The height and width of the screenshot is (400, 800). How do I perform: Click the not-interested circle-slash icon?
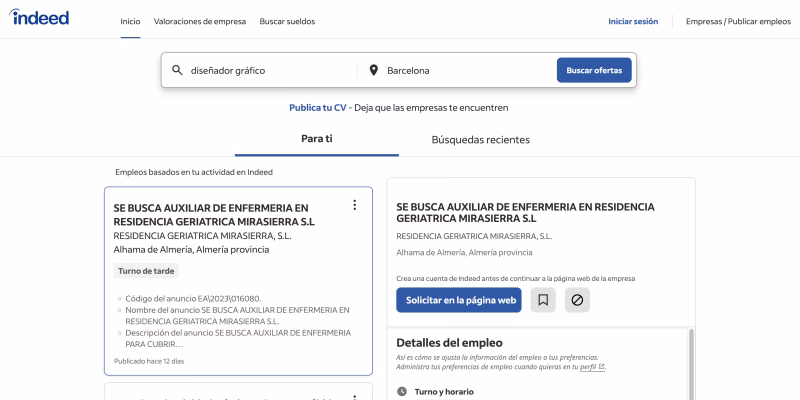tap(577, 300)
